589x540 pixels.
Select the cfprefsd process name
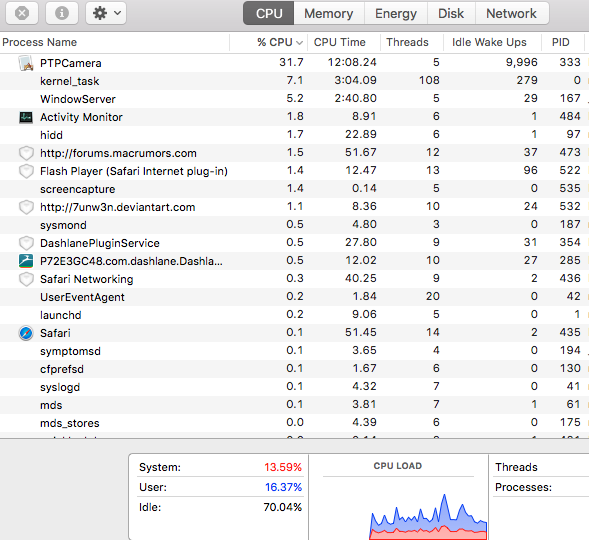(62, 369)
